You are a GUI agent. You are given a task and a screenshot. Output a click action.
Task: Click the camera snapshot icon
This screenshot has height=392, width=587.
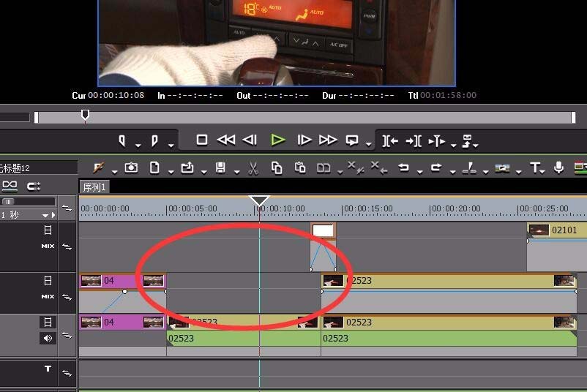[x=131, y=167]
